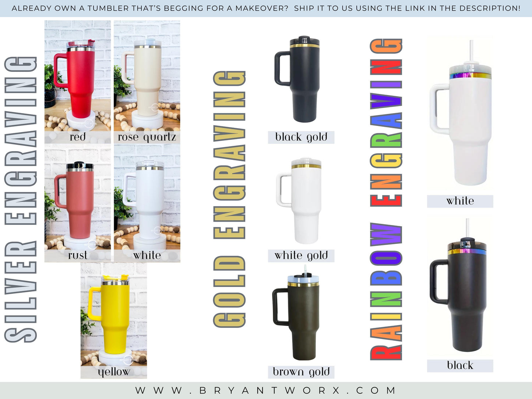
Task: Click the "black gold" label
Action: [301, 137]
